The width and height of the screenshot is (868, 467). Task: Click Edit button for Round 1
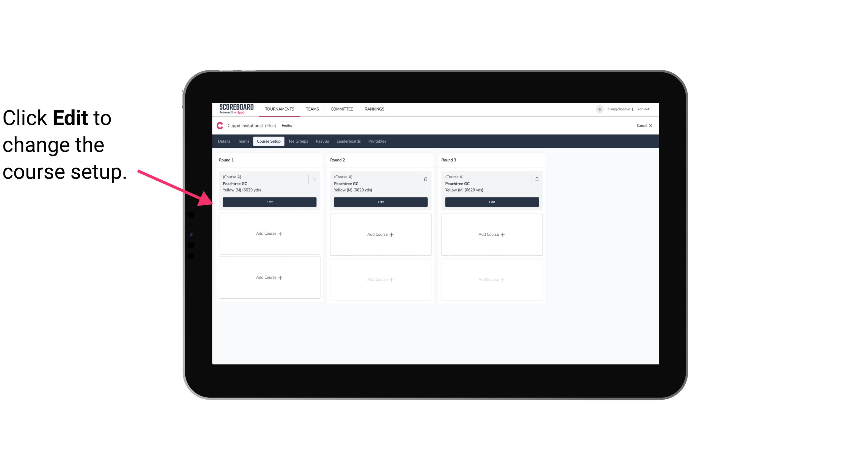269,202
